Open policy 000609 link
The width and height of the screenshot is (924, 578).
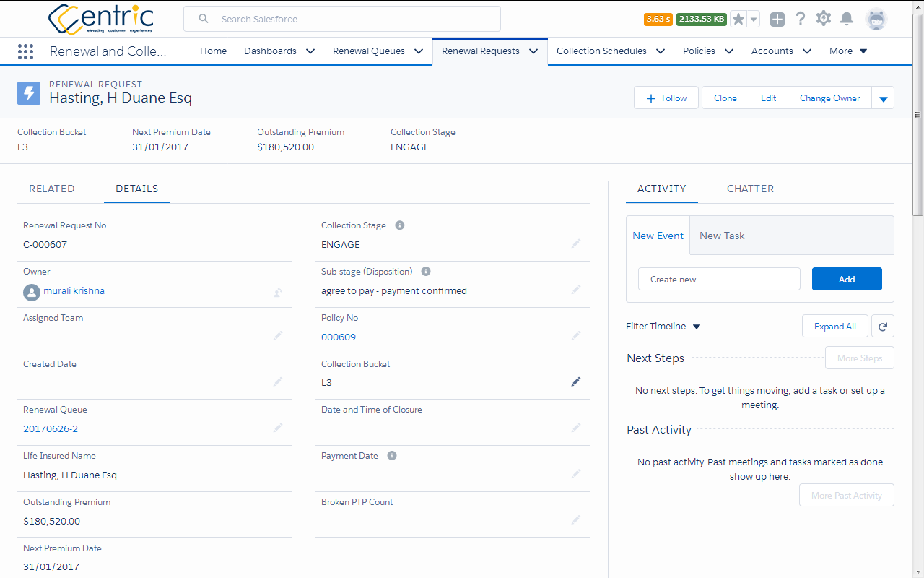point(339,337)
